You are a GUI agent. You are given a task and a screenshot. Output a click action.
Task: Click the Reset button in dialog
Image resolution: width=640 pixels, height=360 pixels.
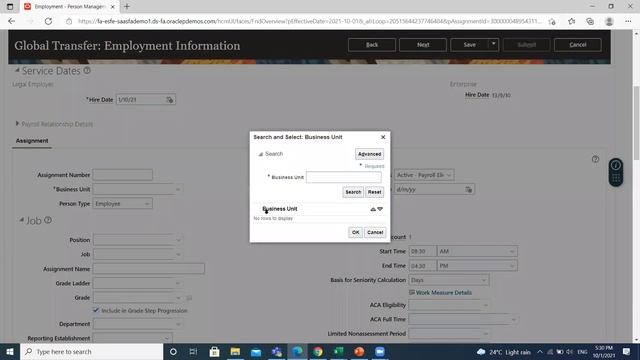pyautogui.click(x=374, y=192)
